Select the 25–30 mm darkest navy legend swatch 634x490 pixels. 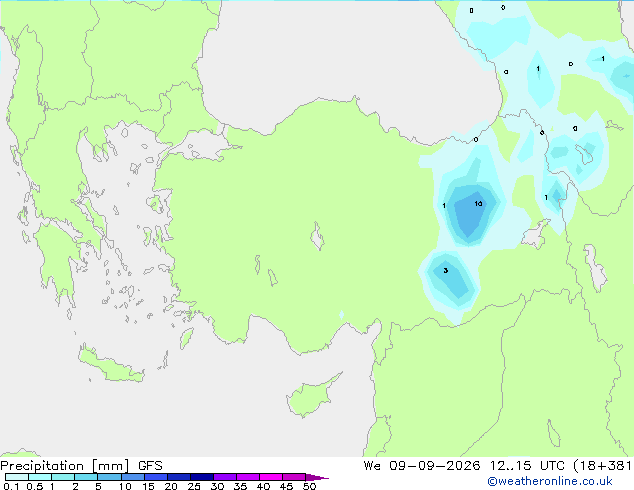click(201, 477)
